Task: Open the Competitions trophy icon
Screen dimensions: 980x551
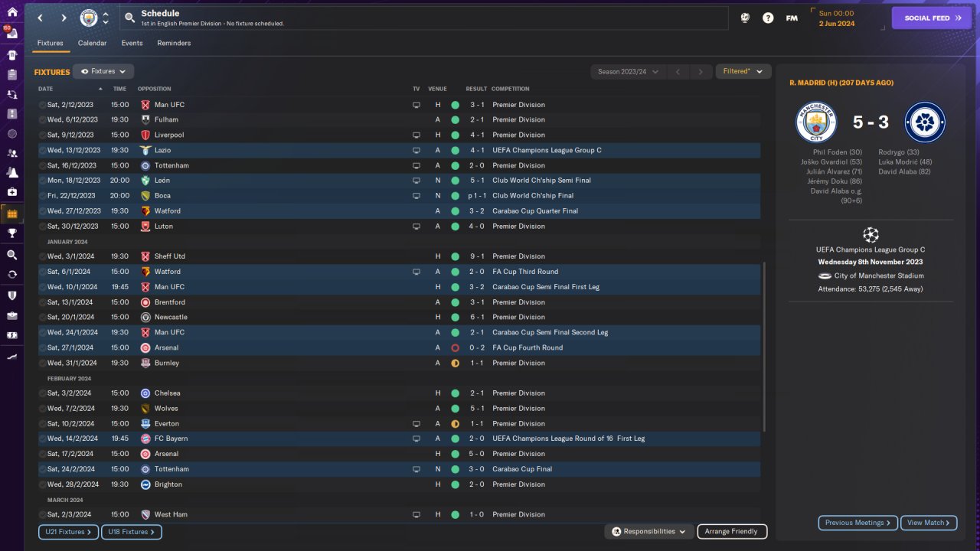Action: [x=11, y=234]
